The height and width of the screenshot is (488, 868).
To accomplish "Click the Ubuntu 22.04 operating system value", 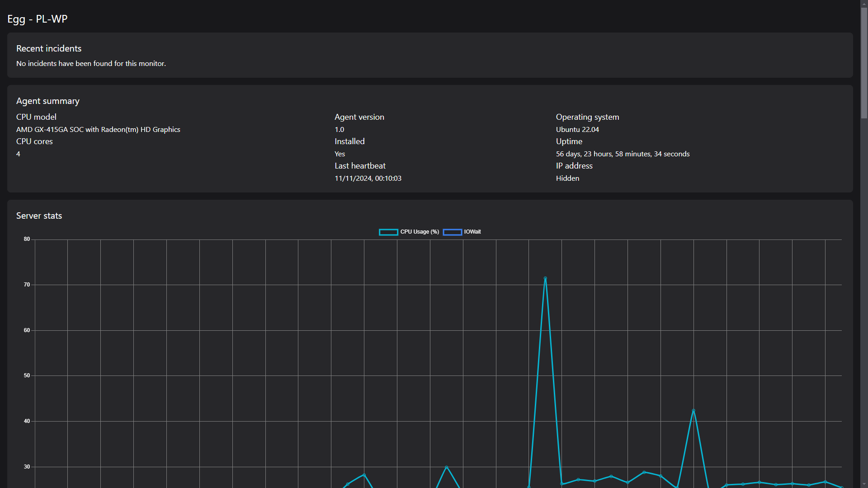I will pyautogui.click(x=577, y=130).
